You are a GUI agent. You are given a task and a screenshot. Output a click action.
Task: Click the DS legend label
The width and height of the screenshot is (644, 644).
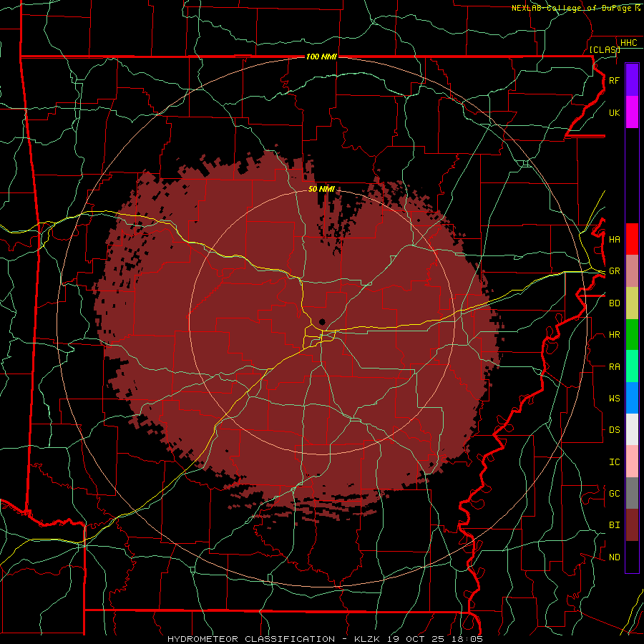click(614, 430)
